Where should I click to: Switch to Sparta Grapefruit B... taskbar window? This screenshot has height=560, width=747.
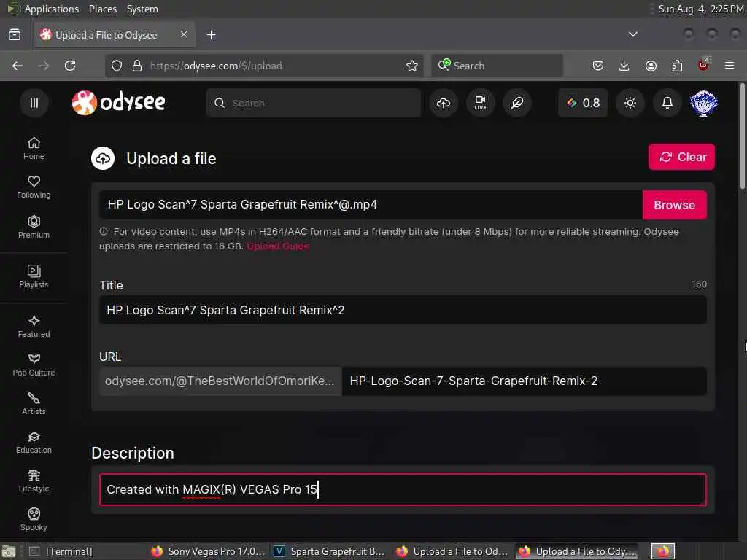coord(330,551)
